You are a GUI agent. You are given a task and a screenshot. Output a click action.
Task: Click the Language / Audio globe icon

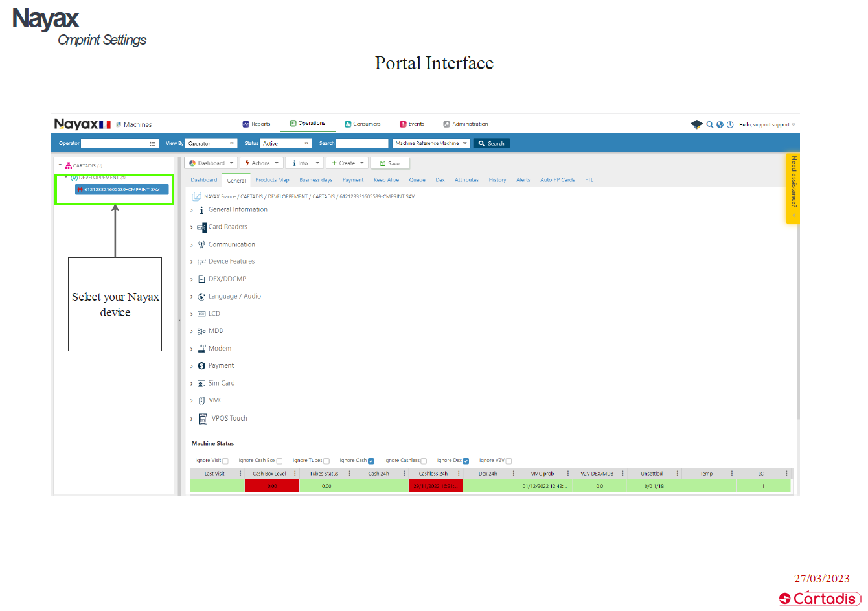pyautogui.click(x=201, y=297)
